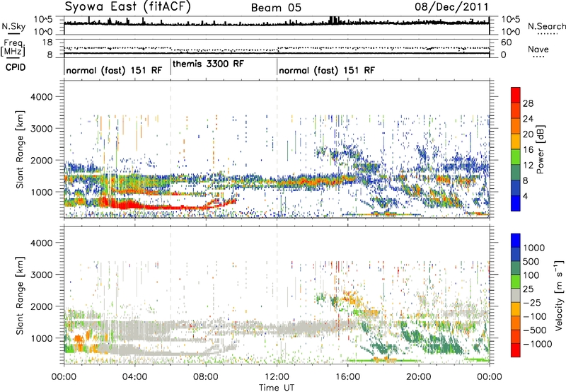This screenshot has height=392, width=566.
Task: Click the 'Velocity [m s-1]' colorbar title
Action: 559,295
